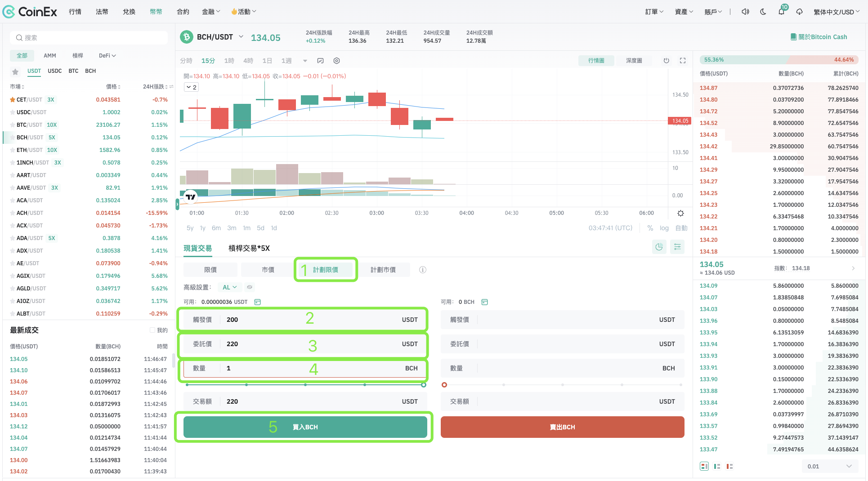This screenshot has width=868, height=481.
Task: Click the TradingView logo on chart
Action: tap(191, 196)
